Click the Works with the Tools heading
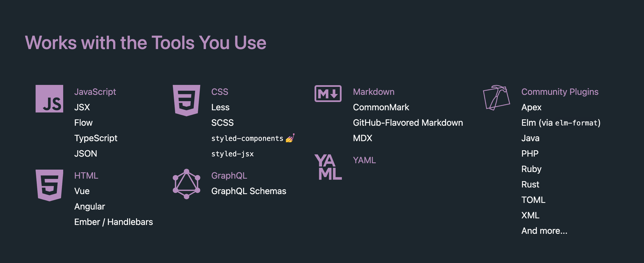 click(146, 43)
